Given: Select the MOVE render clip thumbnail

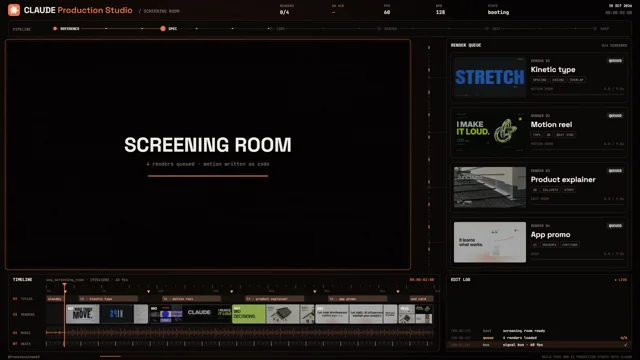Looking at the screenshot, I should point(82,314).
